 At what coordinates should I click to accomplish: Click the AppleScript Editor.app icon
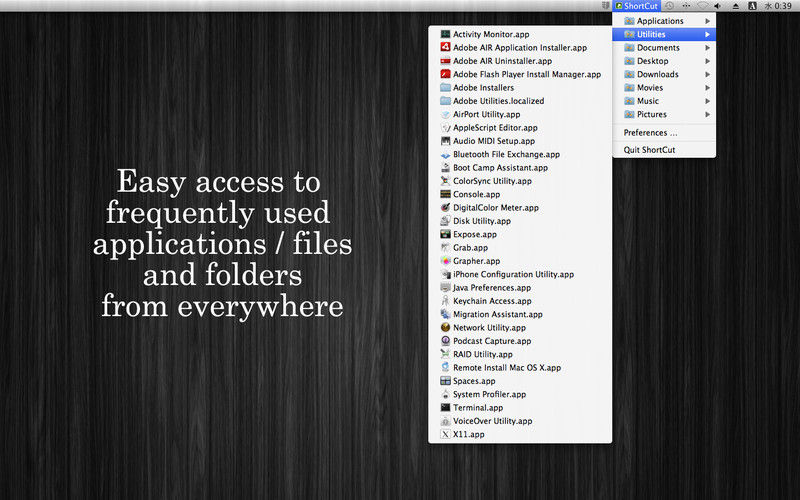(445, 128)
